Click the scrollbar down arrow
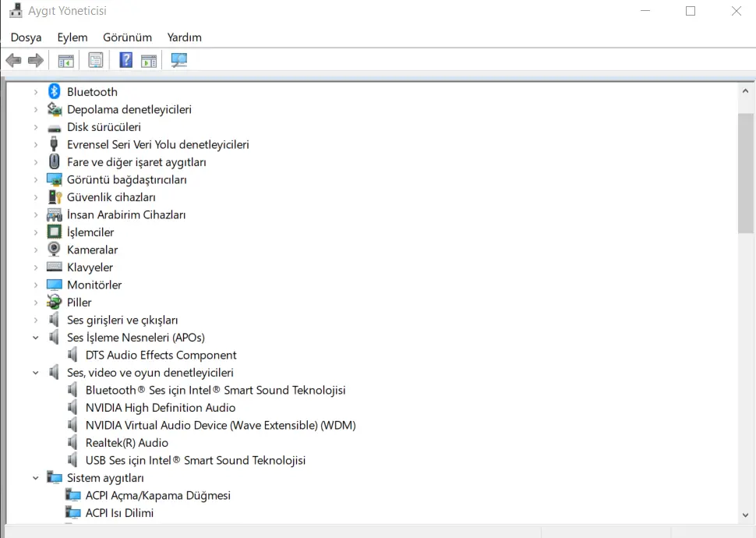This screenshot has height=538, width=756. (745, 515)
